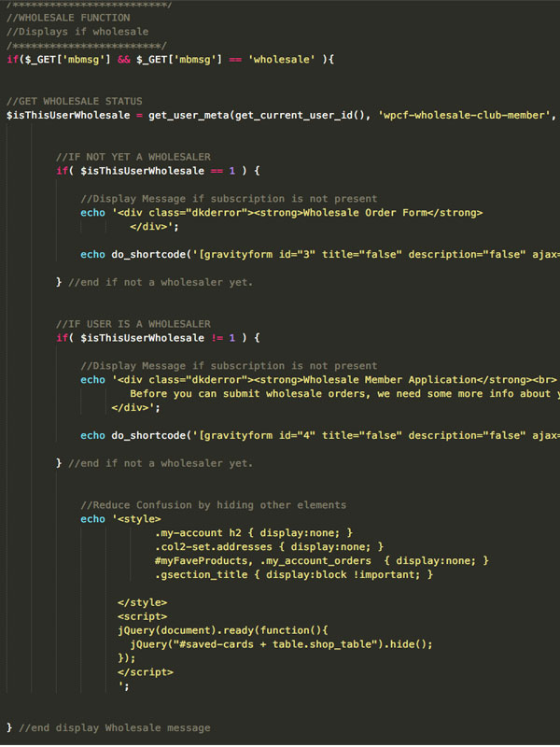This screenshot has height=747, width=560.
Task: Click the closing </script> tag line
Action: (146, 672)
